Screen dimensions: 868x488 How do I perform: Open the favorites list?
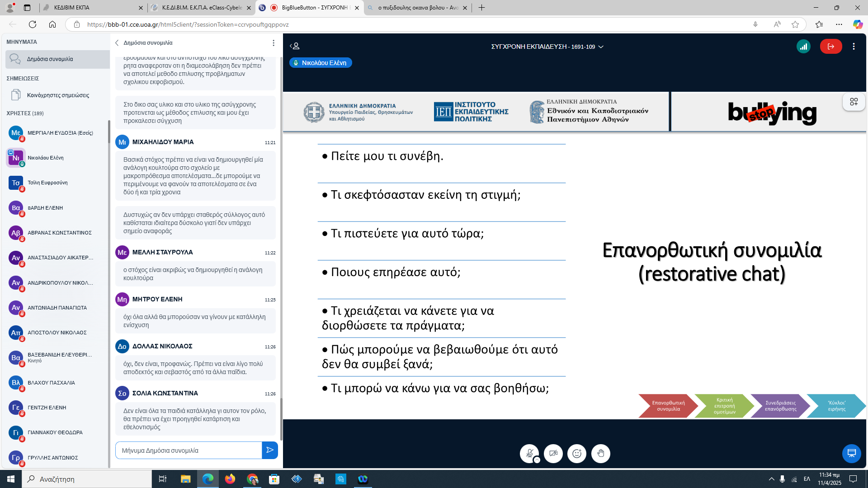pyautogui.click(x=819, y=24)
